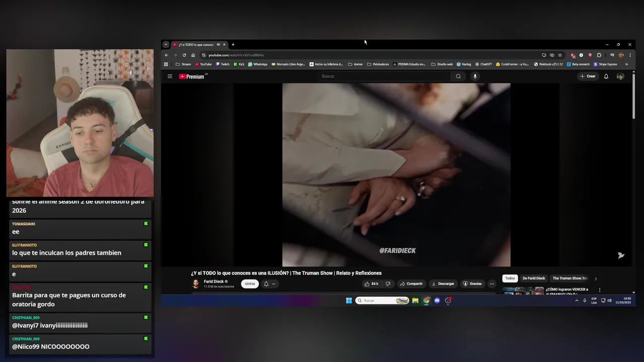Open the YouTube account avatar menu
This screenshot has width=644, height=362.
(620, 76)
